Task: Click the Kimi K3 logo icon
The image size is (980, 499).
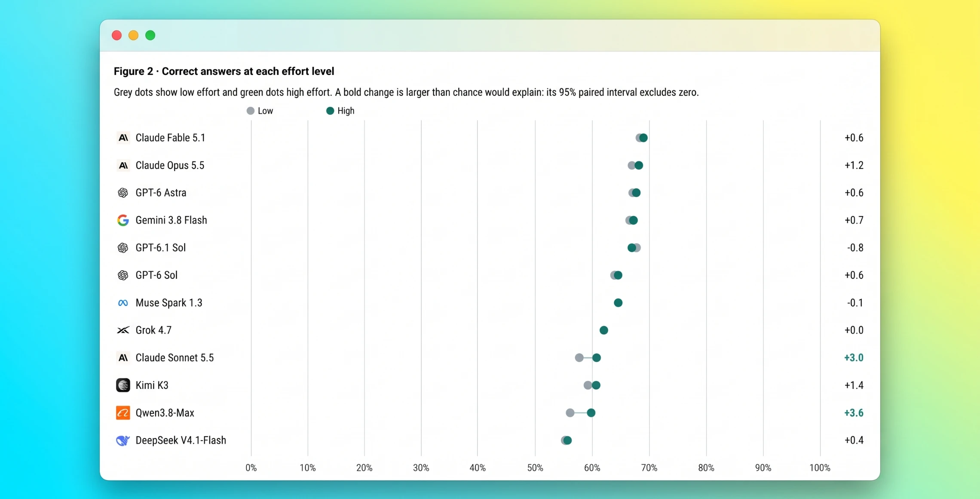Action: (123, 385)
